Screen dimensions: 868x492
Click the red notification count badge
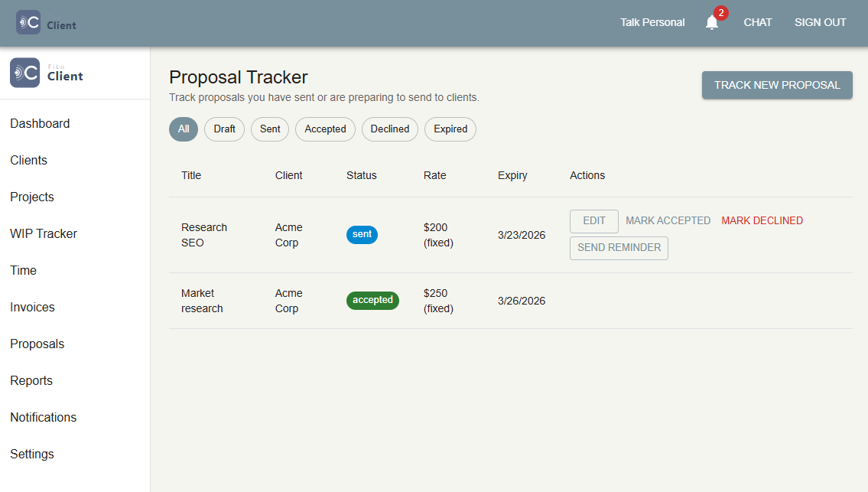tap(720, 12)
